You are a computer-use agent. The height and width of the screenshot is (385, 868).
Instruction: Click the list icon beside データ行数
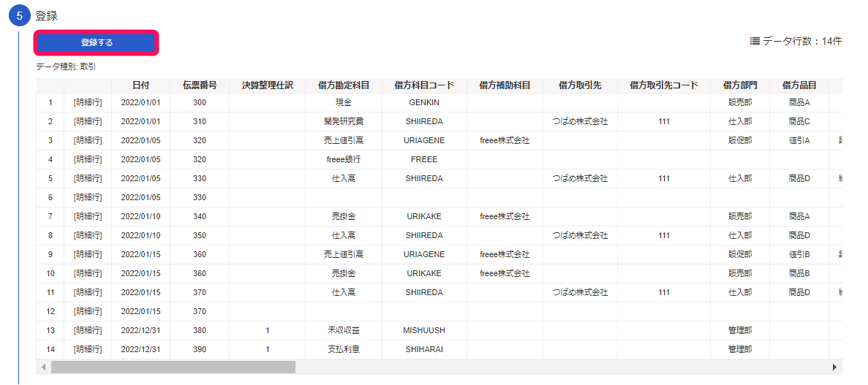[755, 41]
